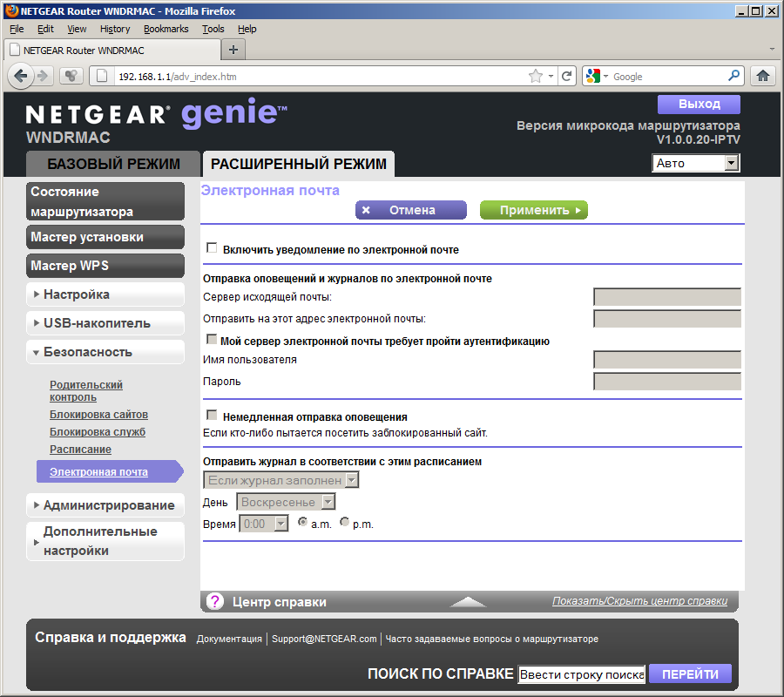Open Блокировка служб link
784x697 pixels.
tap(98, 431)
